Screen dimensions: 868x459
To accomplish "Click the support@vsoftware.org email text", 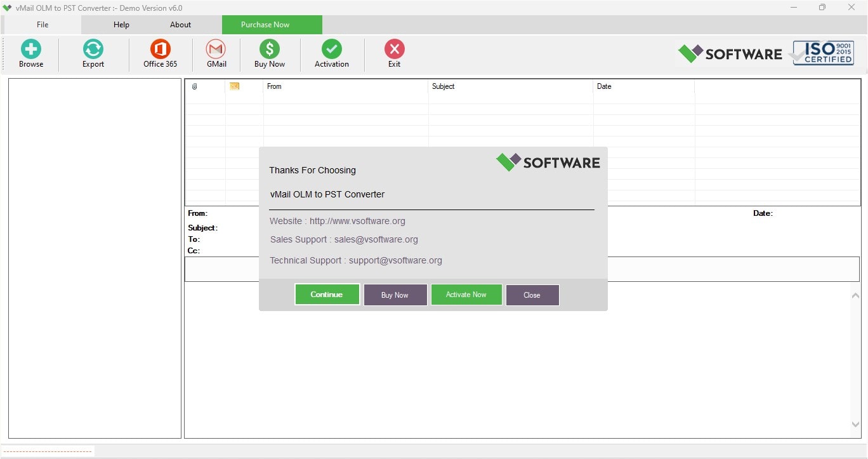I will pos(395,260).
